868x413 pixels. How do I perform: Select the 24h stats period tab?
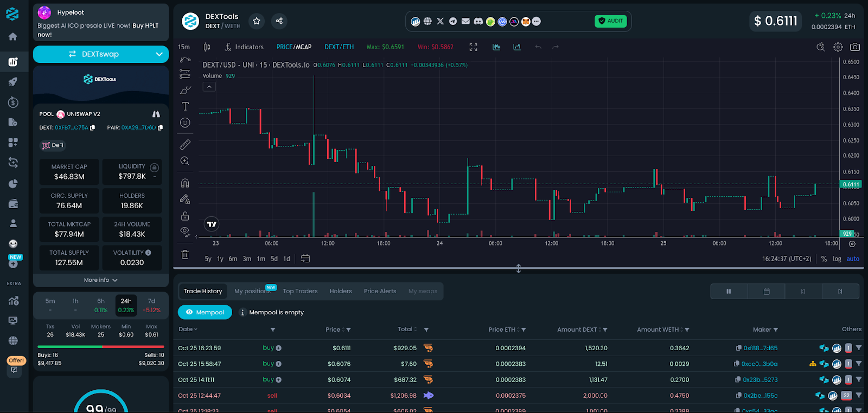click(x=126, y=306)
